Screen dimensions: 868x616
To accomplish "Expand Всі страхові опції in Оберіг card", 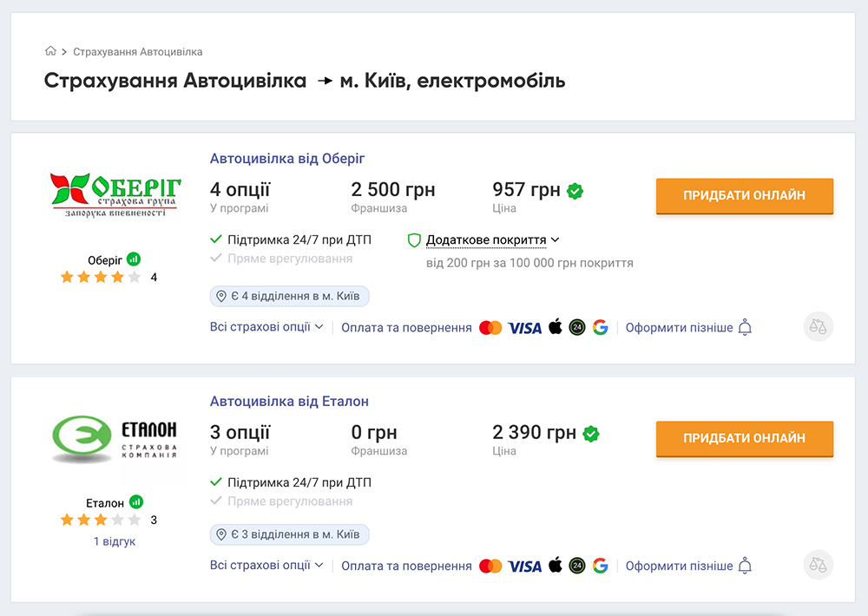I will tap(266, 327).
